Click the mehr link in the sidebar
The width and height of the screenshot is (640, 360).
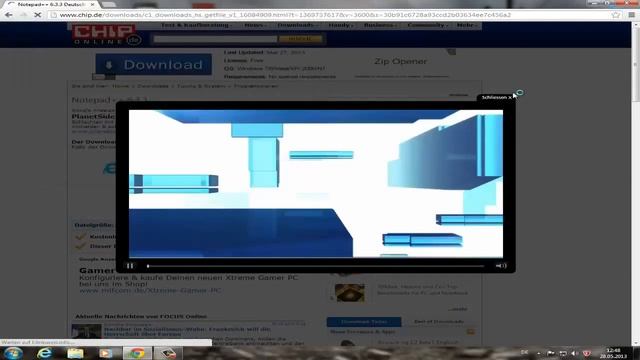(459, 309)
